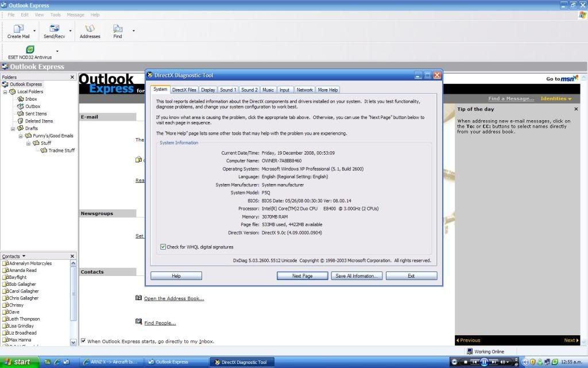
Task: Close the Tip of the day pane
Action: click(576, 109)
